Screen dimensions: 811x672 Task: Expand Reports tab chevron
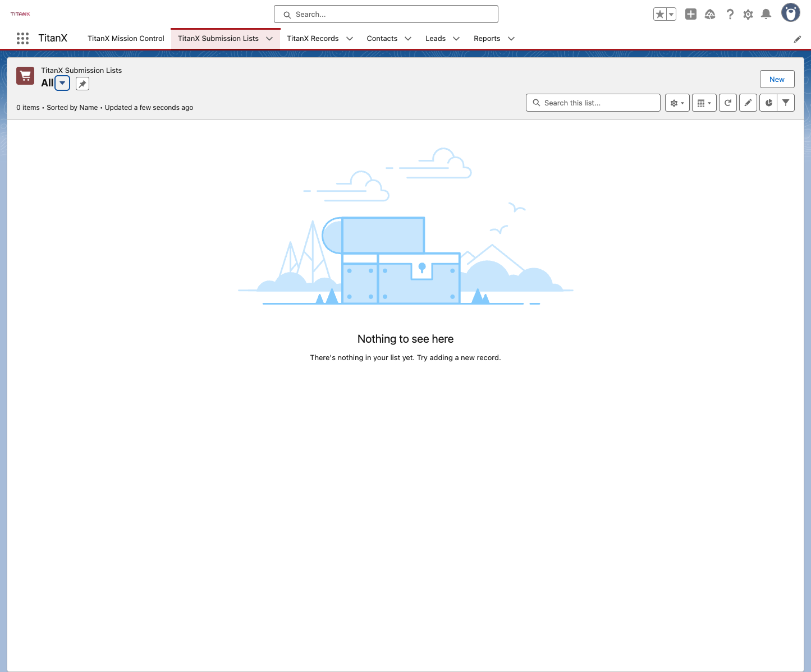[x=511, y=39]
